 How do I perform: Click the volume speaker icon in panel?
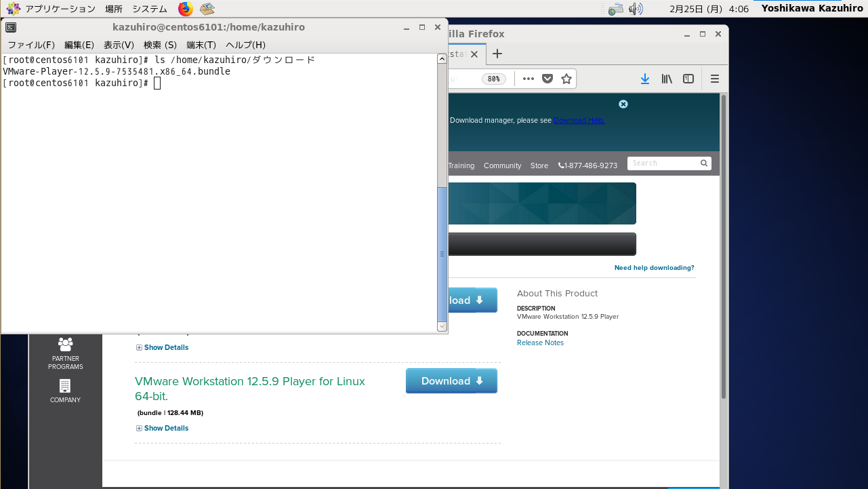point(635,9)
